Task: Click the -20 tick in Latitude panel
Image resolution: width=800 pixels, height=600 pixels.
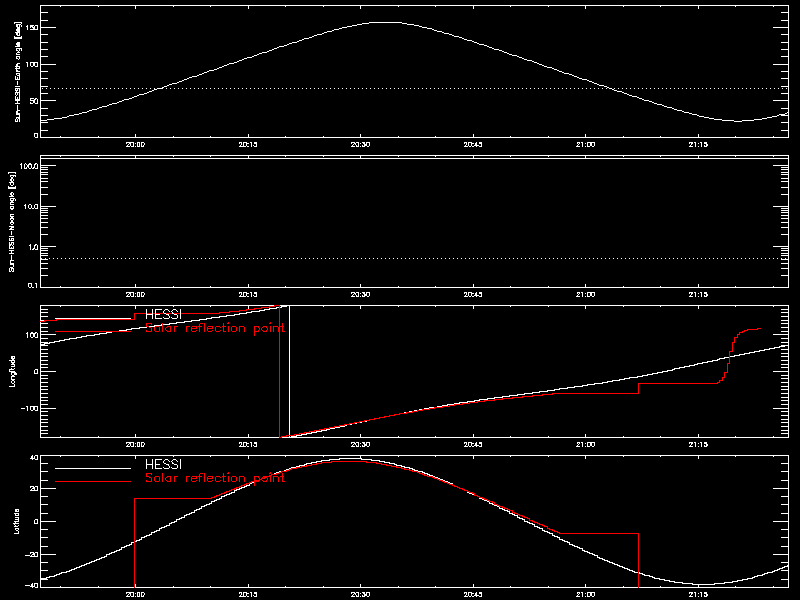Action: (32, 555)
